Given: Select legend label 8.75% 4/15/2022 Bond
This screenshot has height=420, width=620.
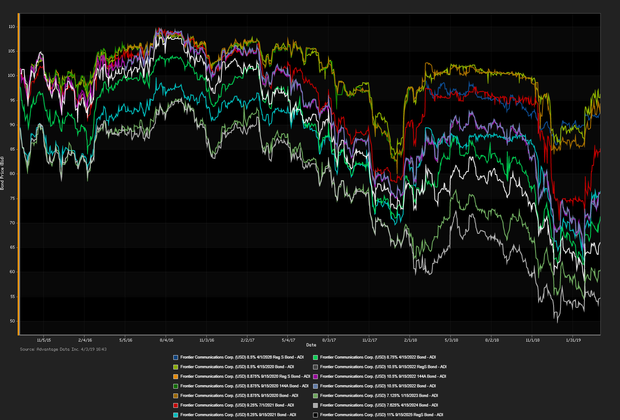Looking at the screenshot, I should [378, 357].
